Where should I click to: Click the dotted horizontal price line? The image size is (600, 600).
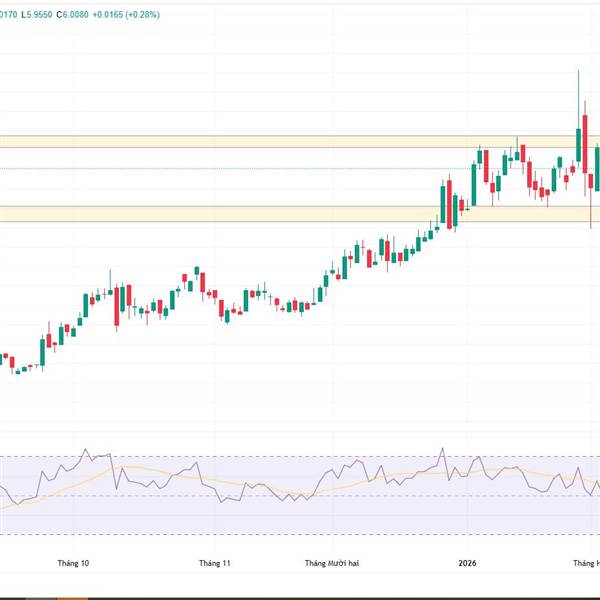(250, 168)
